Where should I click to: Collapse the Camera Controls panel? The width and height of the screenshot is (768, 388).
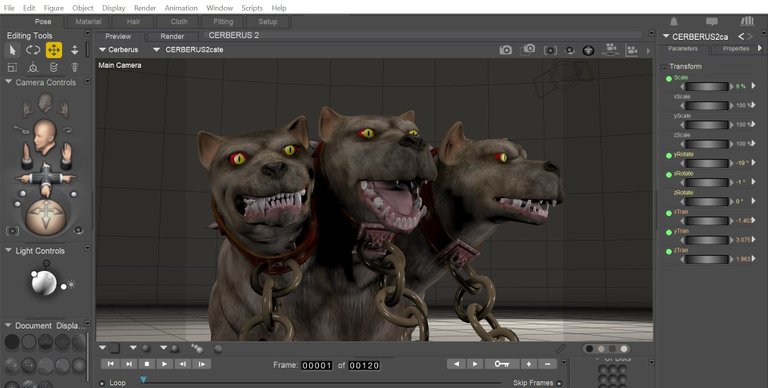(8, 82)
